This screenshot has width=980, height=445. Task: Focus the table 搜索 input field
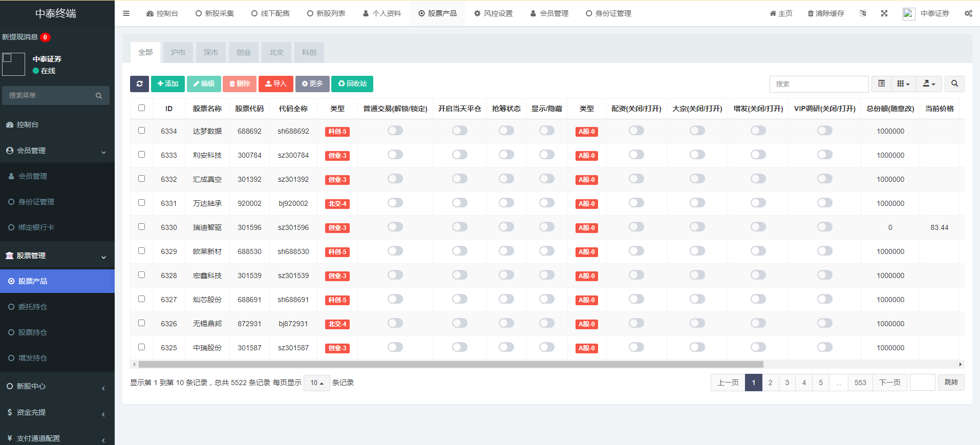(x=819, y=84)
